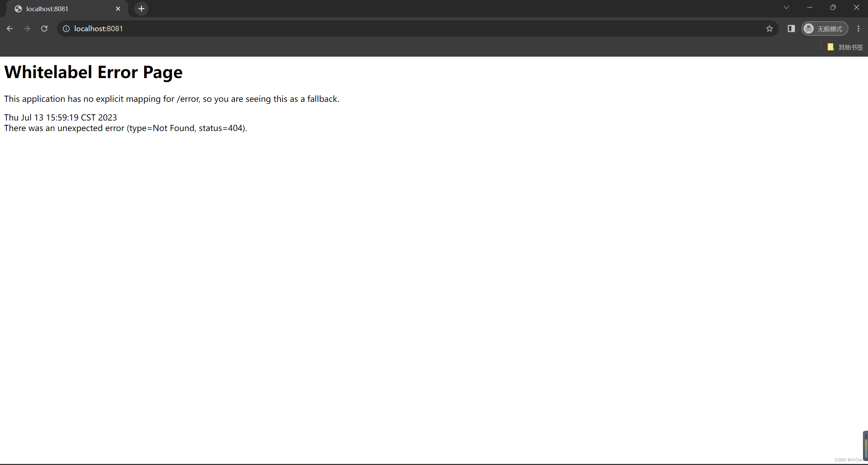Reload the localhost:8081 page
This screenshot has width=868, height=465.
44,29
